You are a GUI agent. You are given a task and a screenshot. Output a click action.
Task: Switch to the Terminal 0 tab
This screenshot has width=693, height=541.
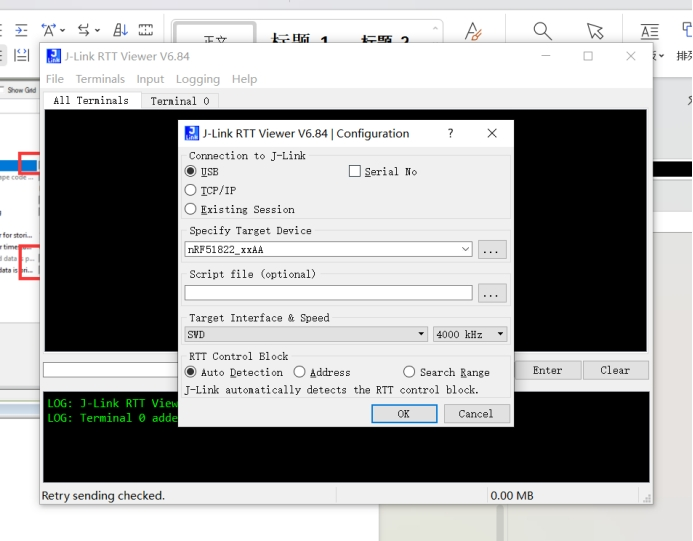click(180, 101)
